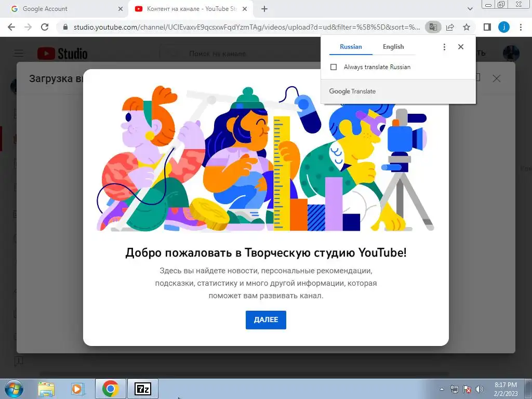The image size is (532, 399).
Task: Click the share this page icon
Action: tap(450, 27)
